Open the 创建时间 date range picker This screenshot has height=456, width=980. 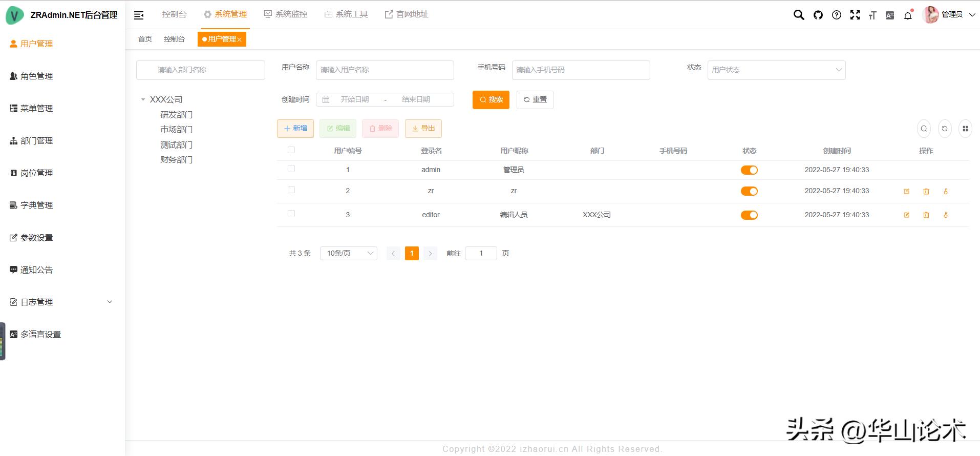[385, 99]
